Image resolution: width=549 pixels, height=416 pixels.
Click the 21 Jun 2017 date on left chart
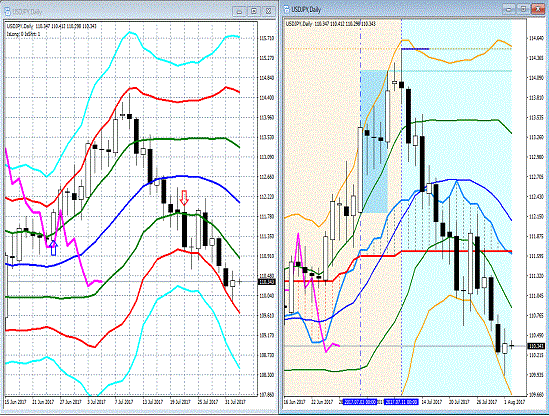[x=43, y=402]
